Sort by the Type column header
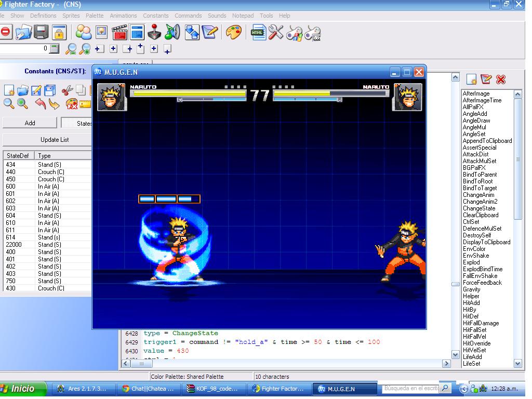 pos(63,156)
